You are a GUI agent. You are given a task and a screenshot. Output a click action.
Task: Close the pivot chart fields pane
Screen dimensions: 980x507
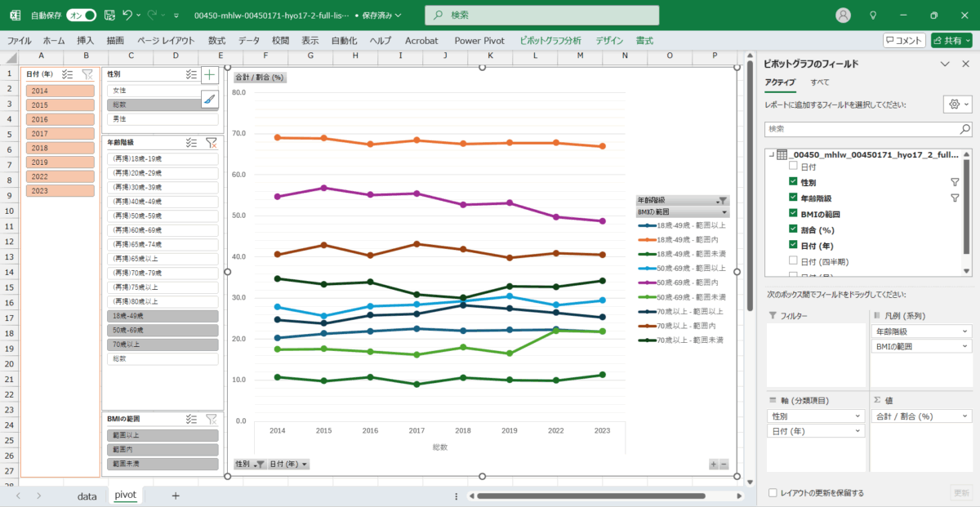point(964,64)
